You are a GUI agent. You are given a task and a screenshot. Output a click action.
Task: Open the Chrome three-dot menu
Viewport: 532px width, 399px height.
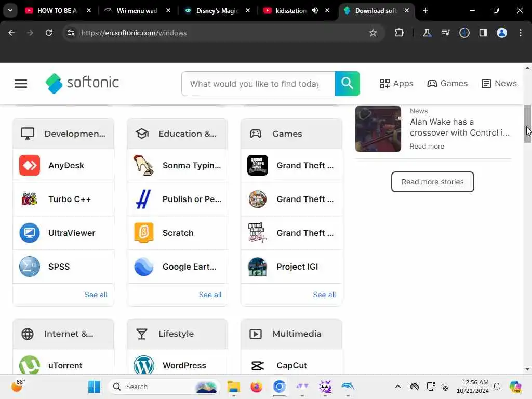click(521, 33)
